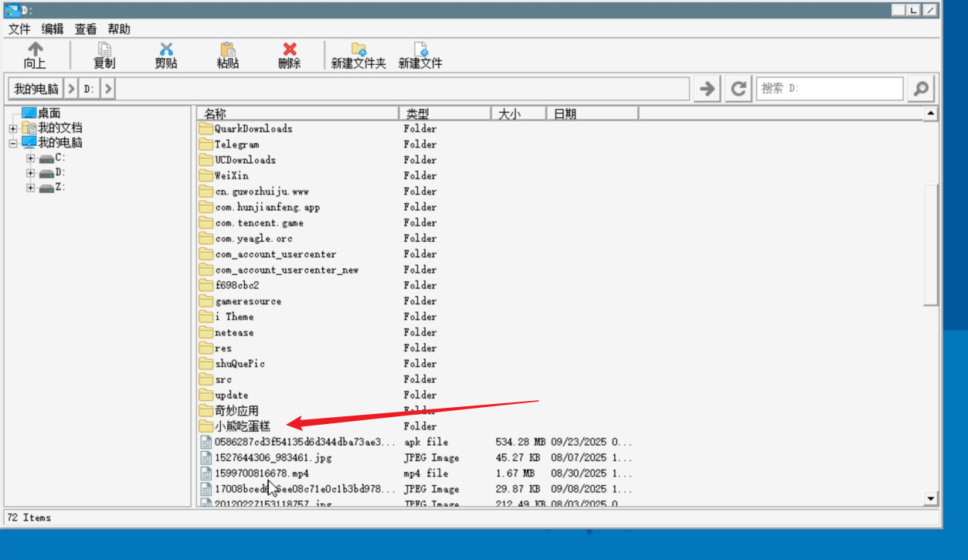Sort by the 类型 column header

(444, 114)
